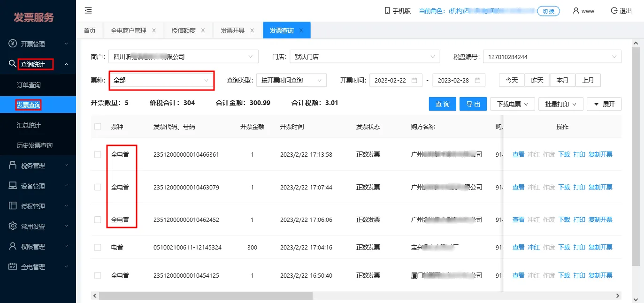Close the 授信额度 tab

(203, 30)
